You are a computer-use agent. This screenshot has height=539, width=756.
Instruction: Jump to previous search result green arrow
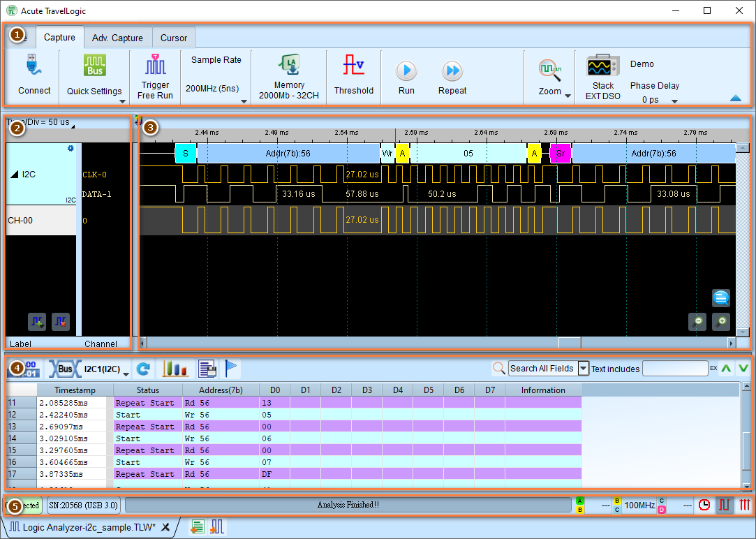pos(726,369)
